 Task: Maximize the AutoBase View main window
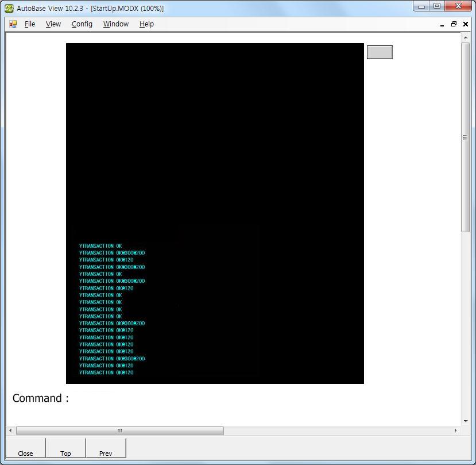coord(437,6)
